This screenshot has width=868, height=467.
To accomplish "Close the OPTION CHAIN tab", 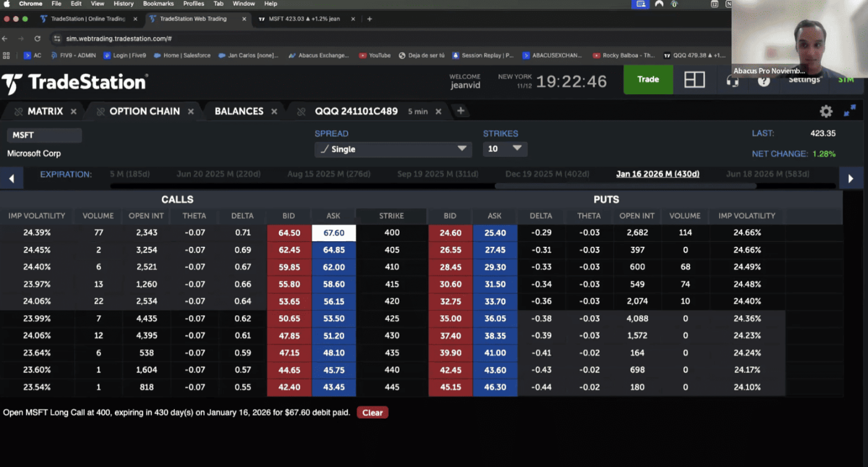I will coord(191,112).
